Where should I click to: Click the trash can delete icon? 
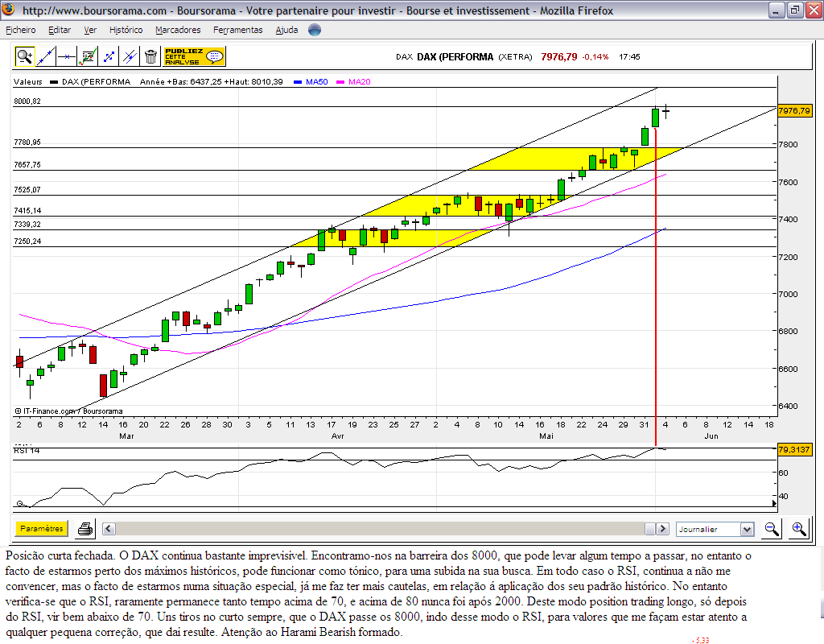click(x=150, y=56)
